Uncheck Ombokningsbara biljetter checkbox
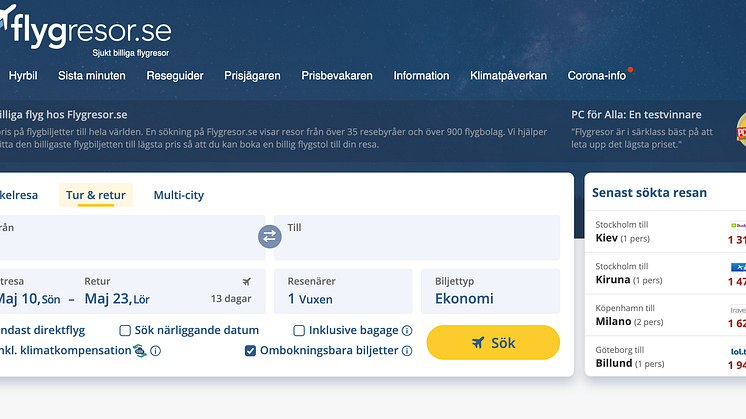This screenshot has height=419, width=746. [x=251, y=351]
